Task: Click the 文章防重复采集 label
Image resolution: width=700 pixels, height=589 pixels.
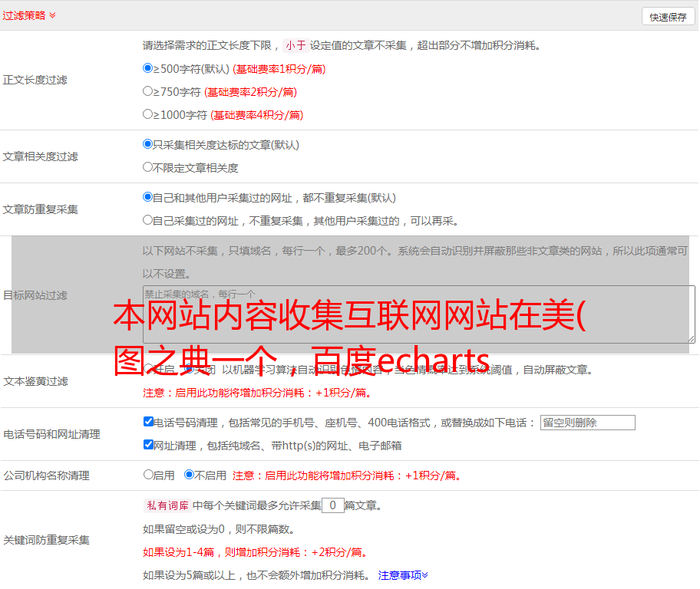Action: [x=40, y=209]
